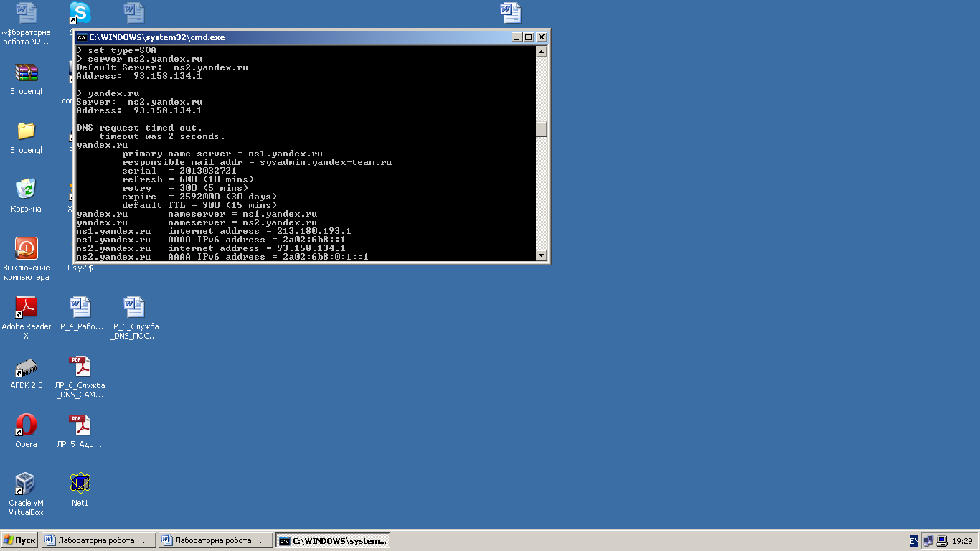Viewport: 980px width, 551px height.
Task: Click the cmd window scroll up arrow
Action: 542,51
